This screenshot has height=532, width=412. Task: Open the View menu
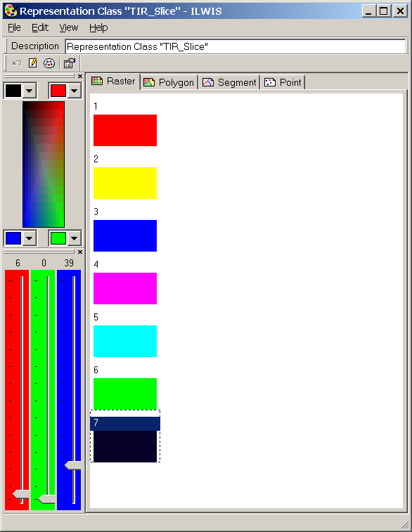[x=69, y=27]
